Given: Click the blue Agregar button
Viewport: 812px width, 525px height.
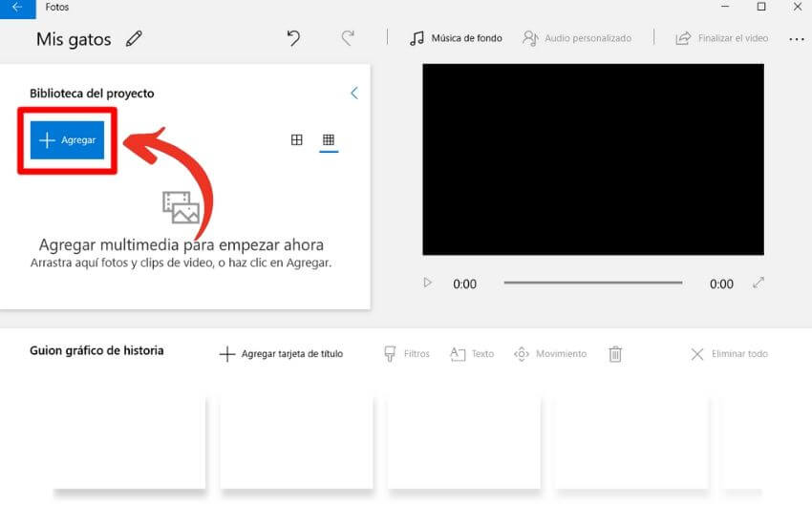Looking at the screenshot, I should (67, 140).
